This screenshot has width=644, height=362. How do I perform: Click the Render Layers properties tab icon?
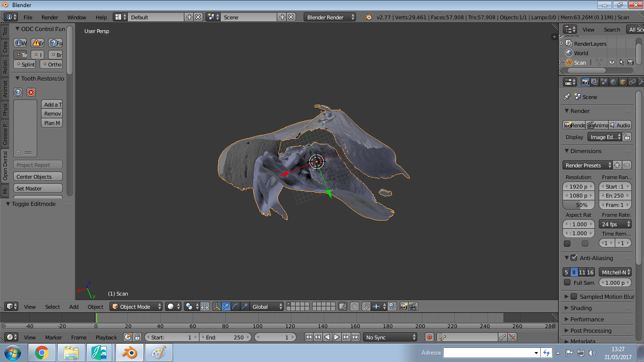click(594, 82)
